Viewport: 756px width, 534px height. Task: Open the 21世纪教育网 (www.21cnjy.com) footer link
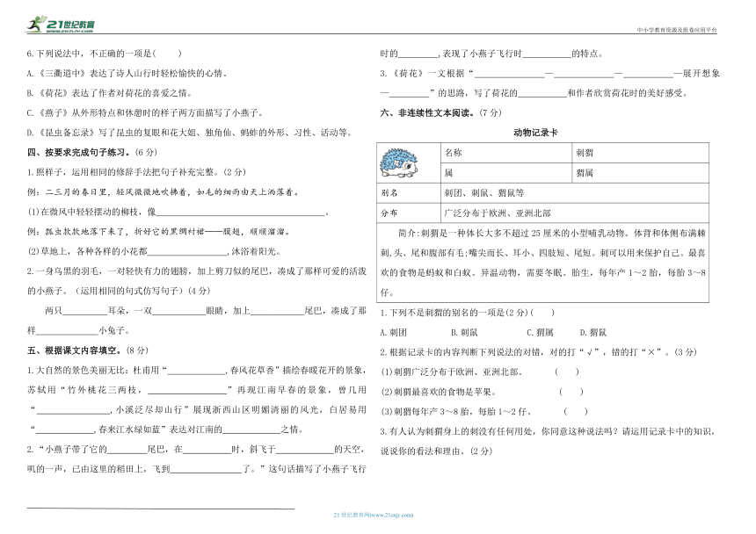374,515
